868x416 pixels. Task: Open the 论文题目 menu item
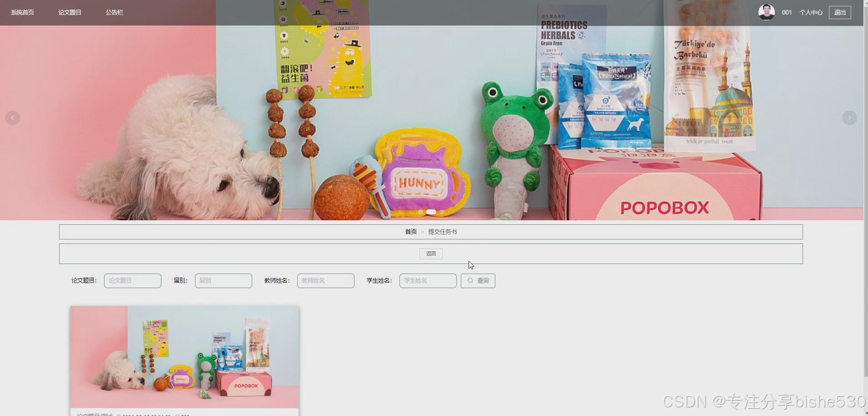70,12
